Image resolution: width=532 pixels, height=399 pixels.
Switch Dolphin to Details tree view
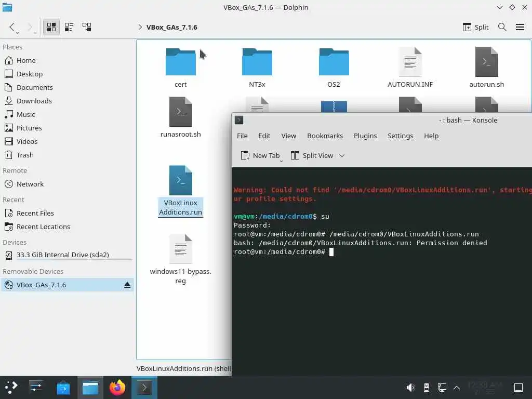[x=87, y=27]
